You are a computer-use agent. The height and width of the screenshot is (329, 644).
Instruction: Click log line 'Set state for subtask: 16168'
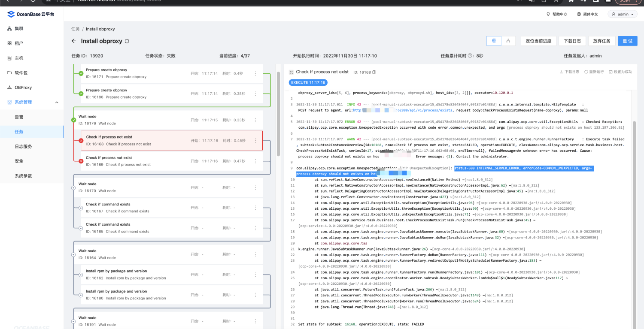tap(361, 324)
